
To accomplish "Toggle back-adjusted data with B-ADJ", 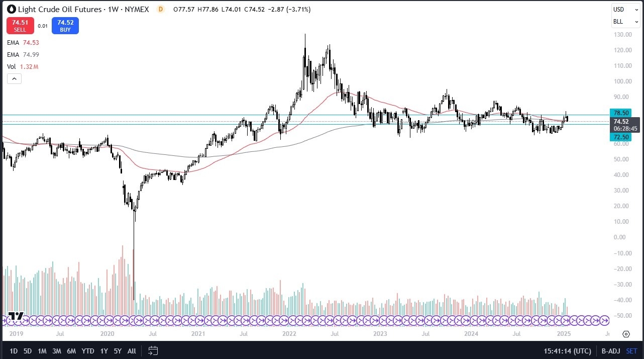I will click(x=610, y=351).
